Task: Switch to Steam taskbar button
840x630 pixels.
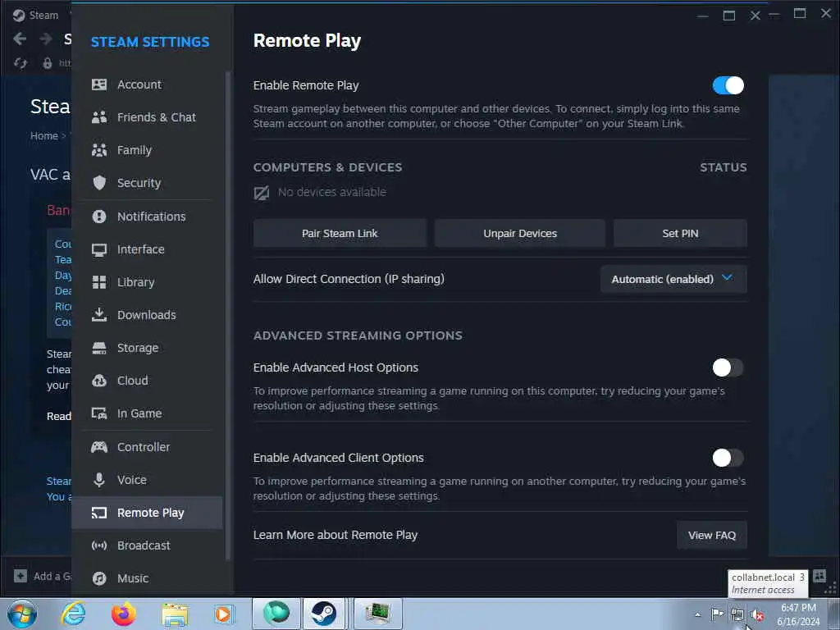Action: [x=325, y=614]
